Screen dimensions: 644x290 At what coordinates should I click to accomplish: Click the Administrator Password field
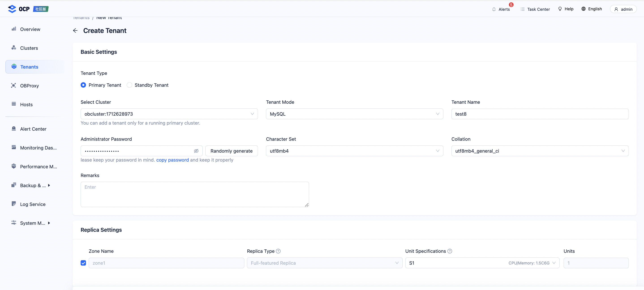tap(142, 151)
